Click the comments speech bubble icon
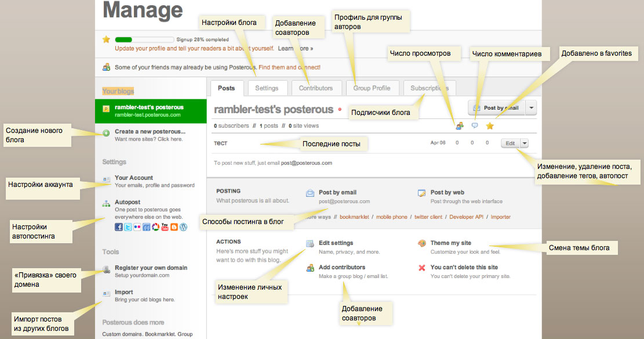 475,125
